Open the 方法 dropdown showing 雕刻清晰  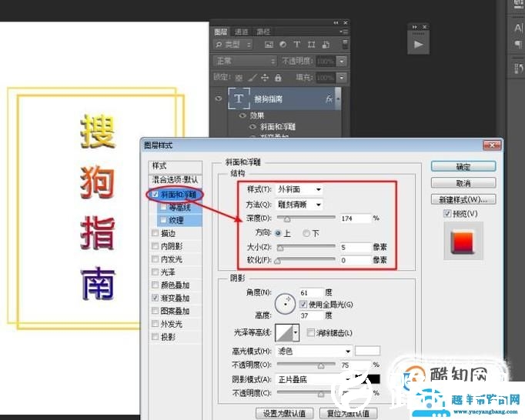tap(299, 204)
